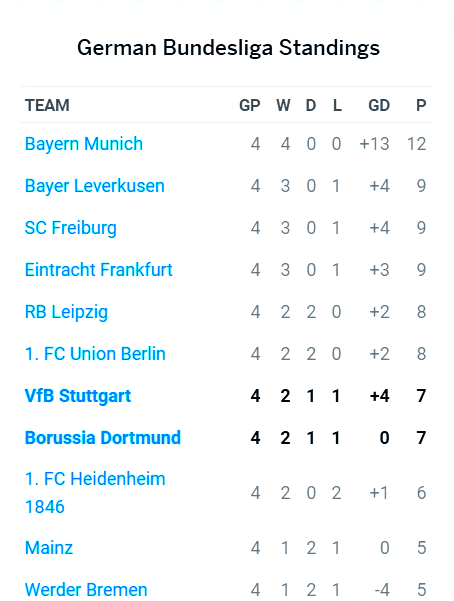Click the German Bundesliga Standings heading
This screenshot has width=454, height=601.
click(x=228, y=48)
